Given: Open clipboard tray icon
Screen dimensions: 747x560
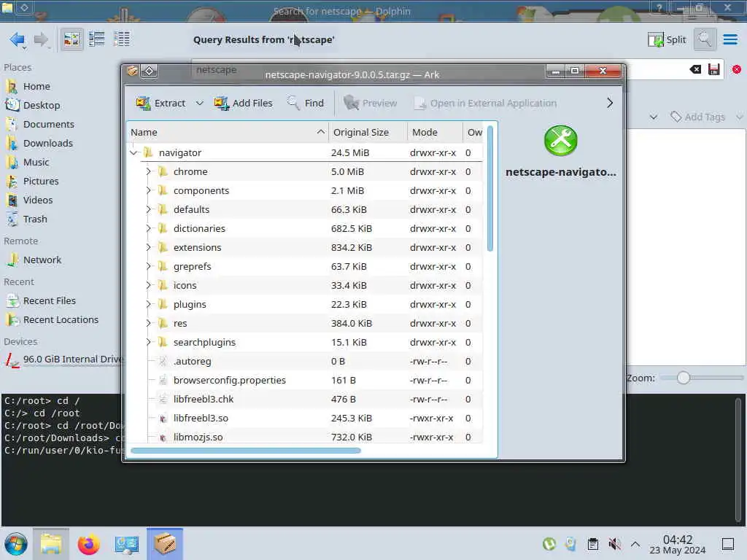Looking at the screenshot, I should 592,544.
